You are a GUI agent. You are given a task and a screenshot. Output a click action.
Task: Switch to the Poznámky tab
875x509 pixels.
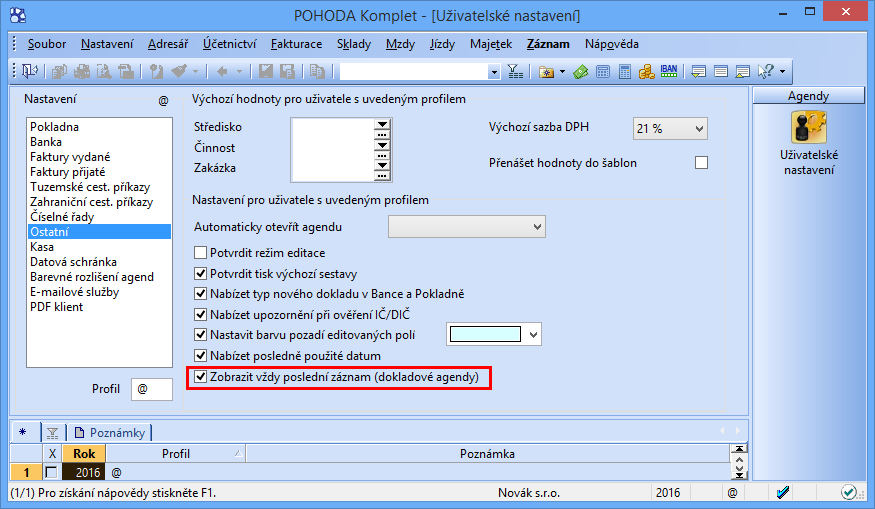tap(110, 433)
